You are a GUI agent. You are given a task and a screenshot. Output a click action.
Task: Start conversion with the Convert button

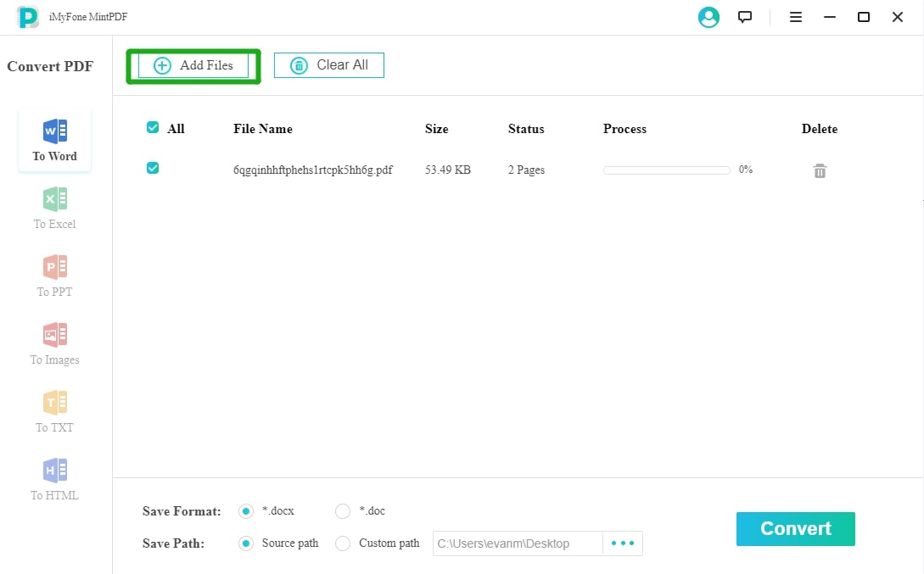795,529
